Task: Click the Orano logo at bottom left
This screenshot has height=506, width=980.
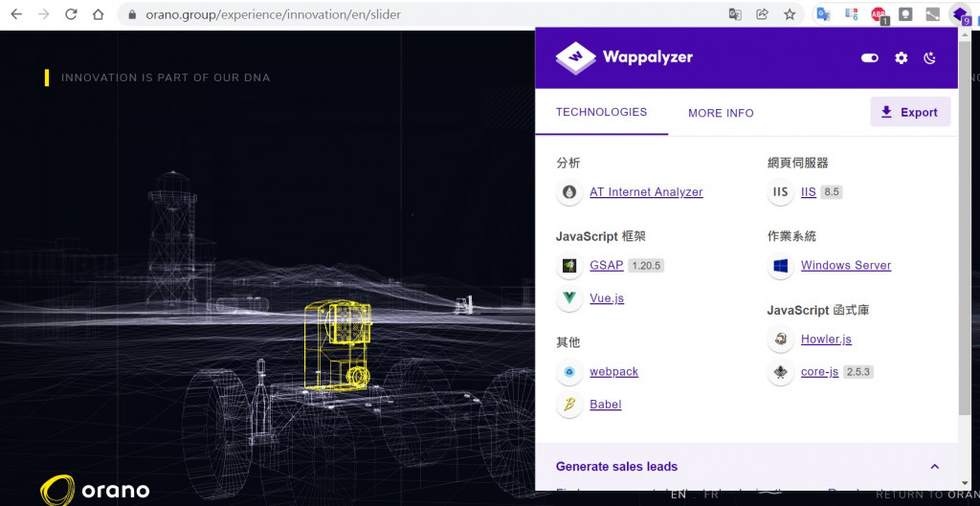Action: point(95,490)
